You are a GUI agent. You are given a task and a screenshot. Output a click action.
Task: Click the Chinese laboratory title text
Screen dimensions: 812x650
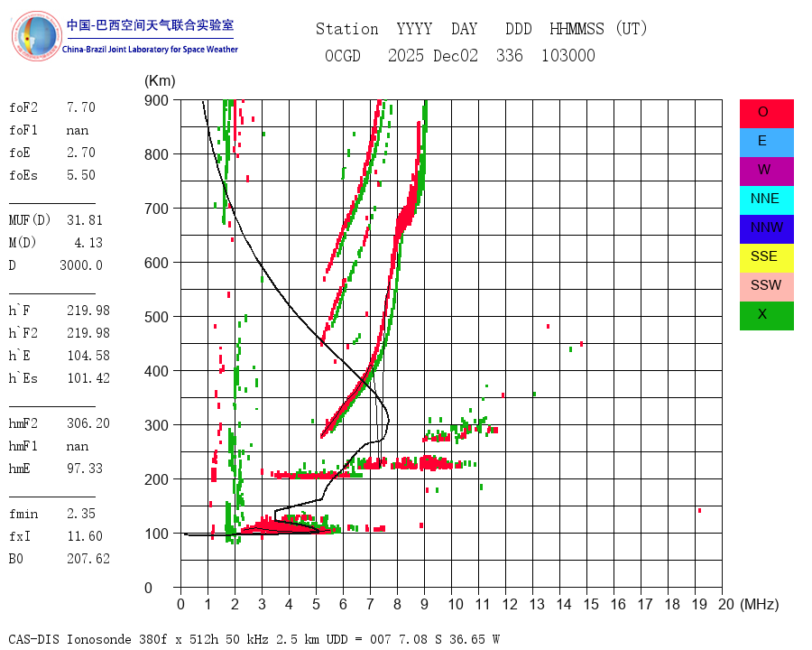150,25
